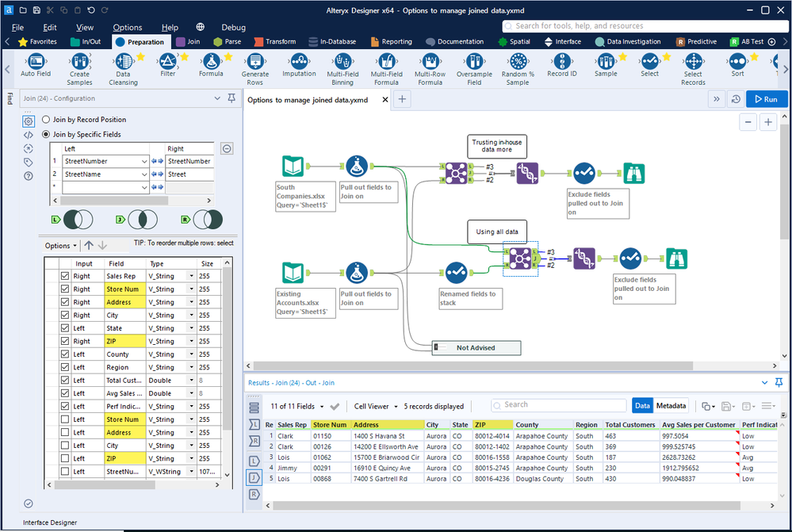Select the Formula tool icon

pyautogui.click(x=211, y=62)
